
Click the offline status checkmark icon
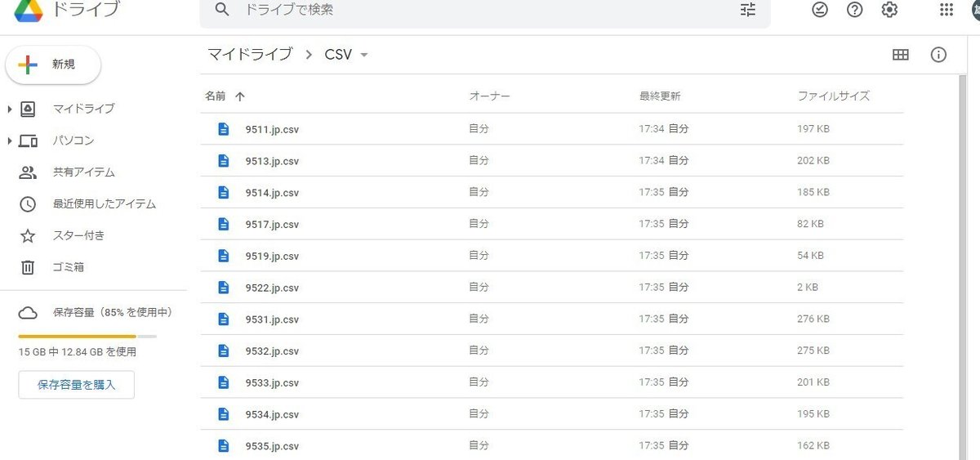click(820, 10)
